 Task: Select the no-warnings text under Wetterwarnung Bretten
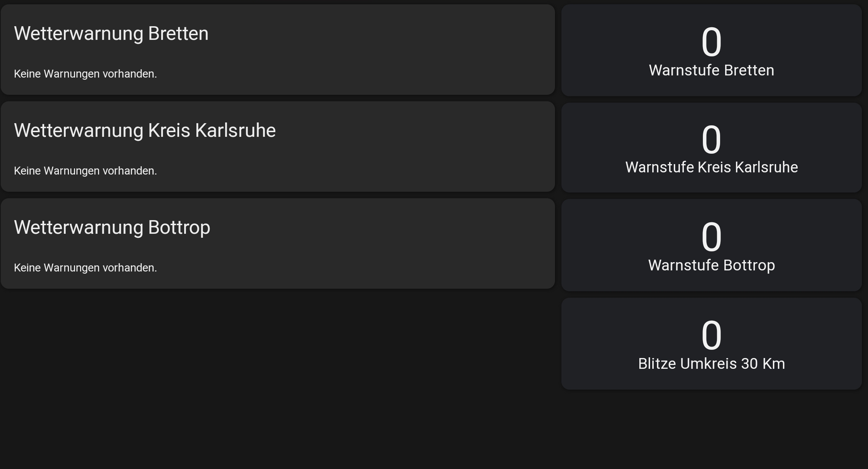(85, 74)
